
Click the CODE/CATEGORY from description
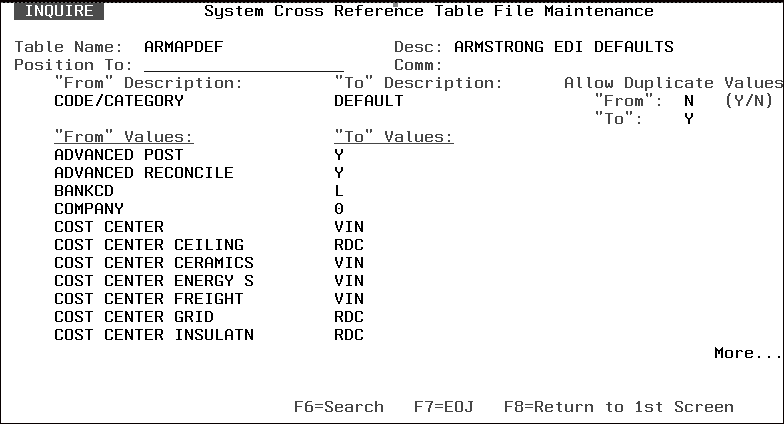coord(119,101)
